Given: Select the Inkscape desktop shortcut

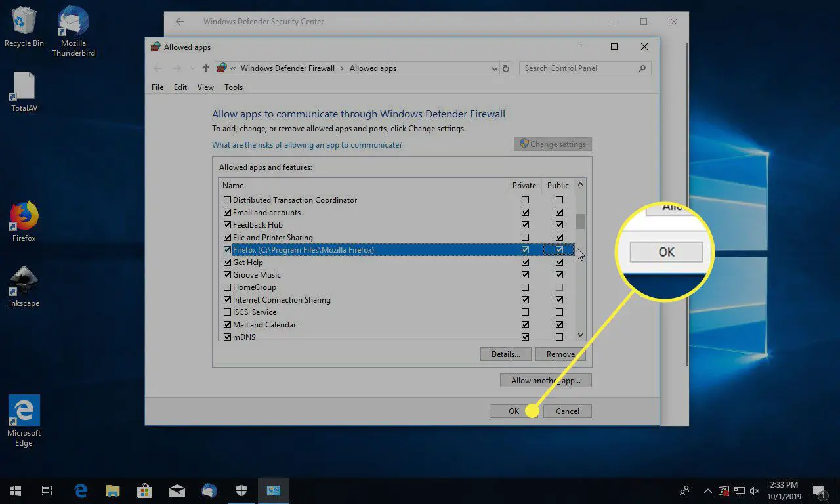Looking at the screenshot, I should pyautogui.click(x=24, y=287).
